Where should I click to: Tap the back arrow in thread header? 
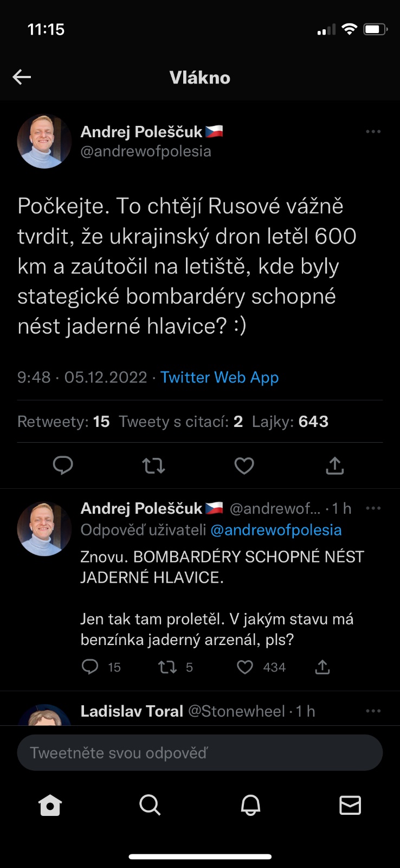[x=22, y=78]
